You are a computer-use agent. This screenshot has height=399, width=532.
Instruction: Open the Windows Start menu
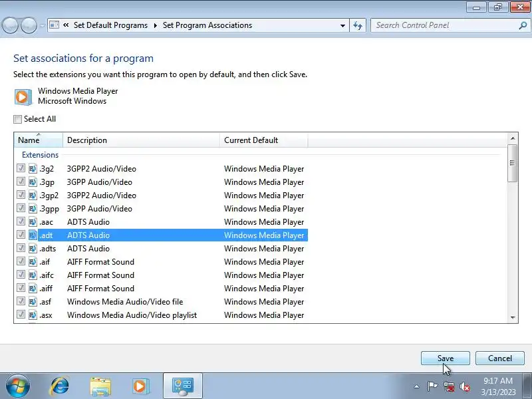tap(17, 386)
